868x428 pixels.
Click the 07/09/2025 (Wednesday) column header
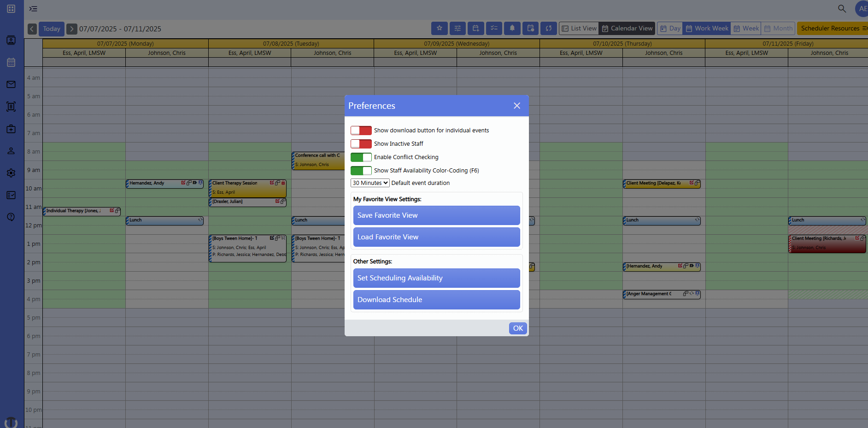coord(457,44)
